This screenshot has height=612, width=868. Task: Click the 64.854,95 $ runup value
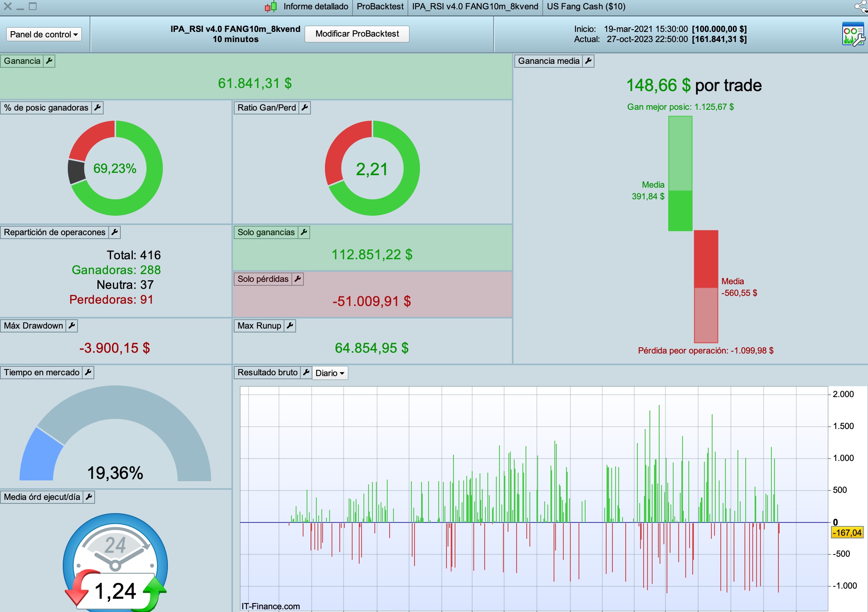(x=372, y=348)
